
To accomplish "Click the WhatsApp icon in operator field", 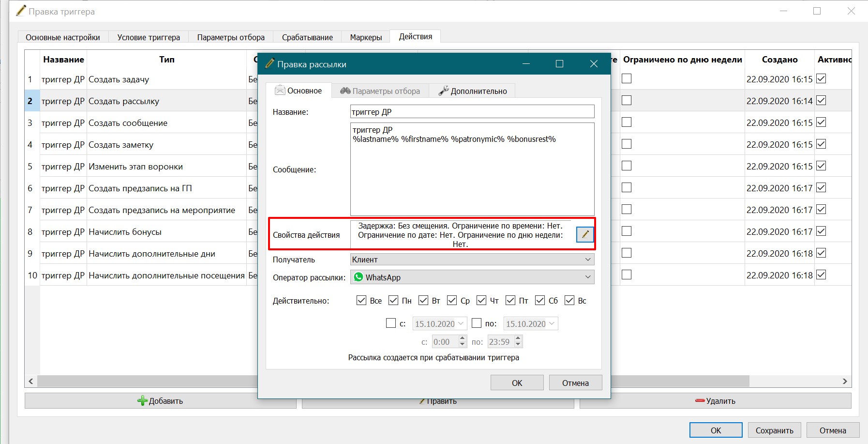I will (359, 277).
